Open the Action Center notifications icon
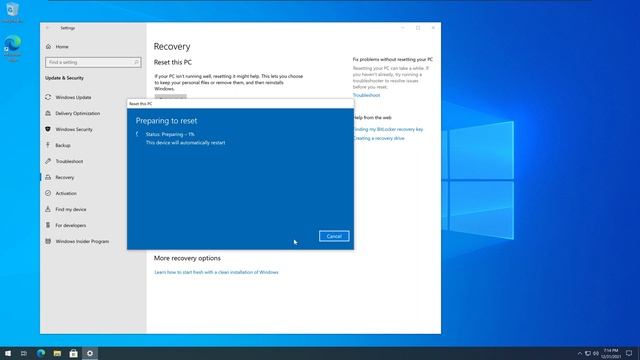Screen dimensions: 640x360 click(x=629, y=353)
